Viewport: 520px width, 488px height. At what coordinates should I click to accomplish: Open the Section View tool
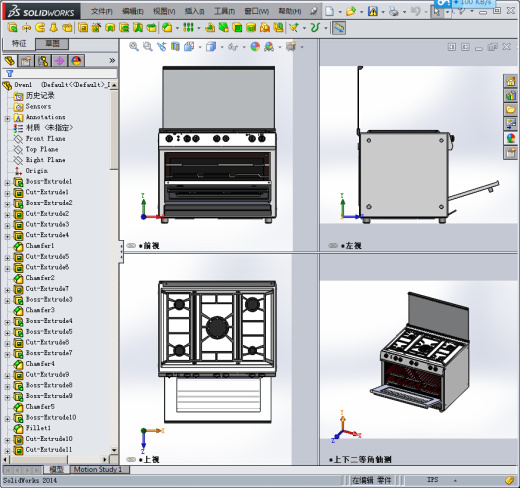tap(175, 47)
